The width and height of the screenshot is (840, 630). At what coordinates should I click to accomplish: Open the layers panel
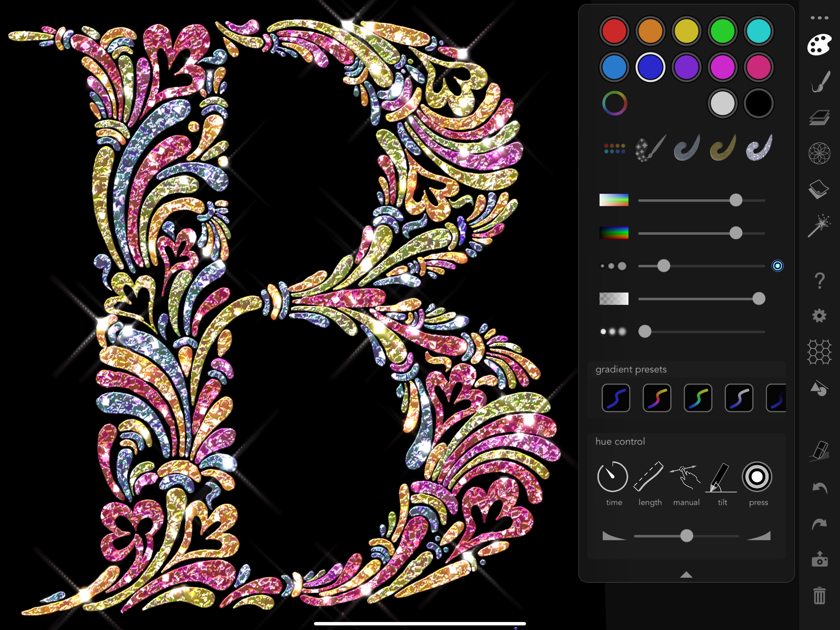pyautogui.click(x=819, y=118)
